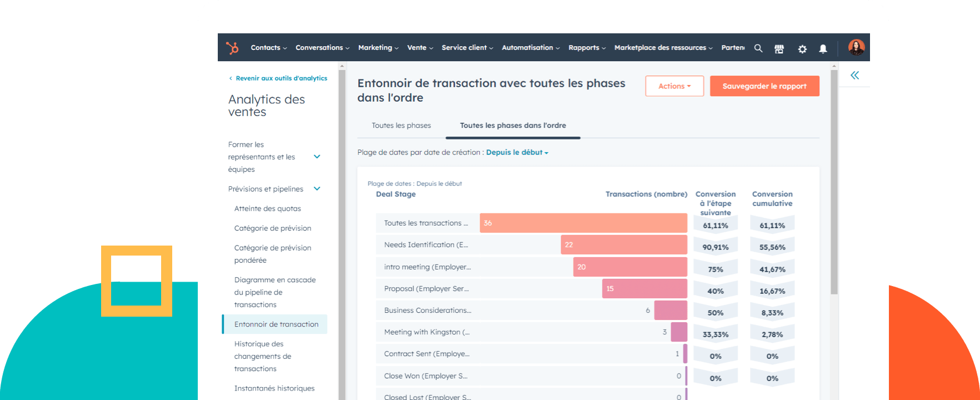Open the 'Depuis le début' date range dropdown
This screenshot has width=980, height=400.
tap(517, 152)
